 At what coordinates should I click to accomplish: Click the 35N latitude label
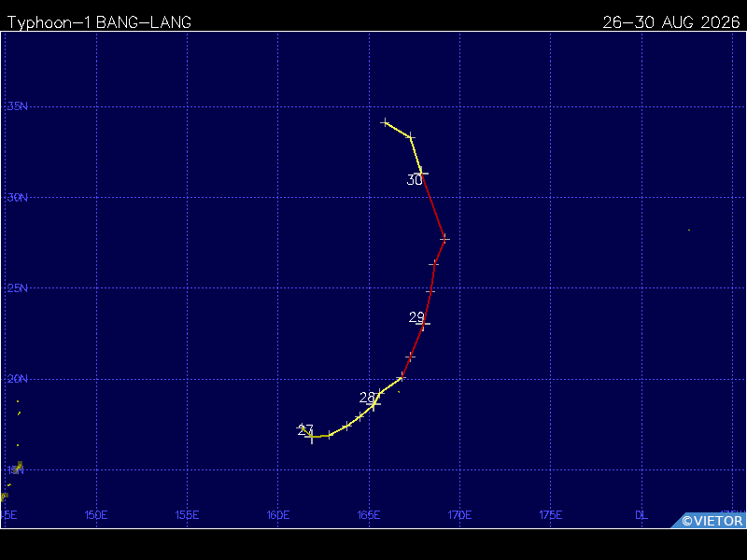click(17, 106)
